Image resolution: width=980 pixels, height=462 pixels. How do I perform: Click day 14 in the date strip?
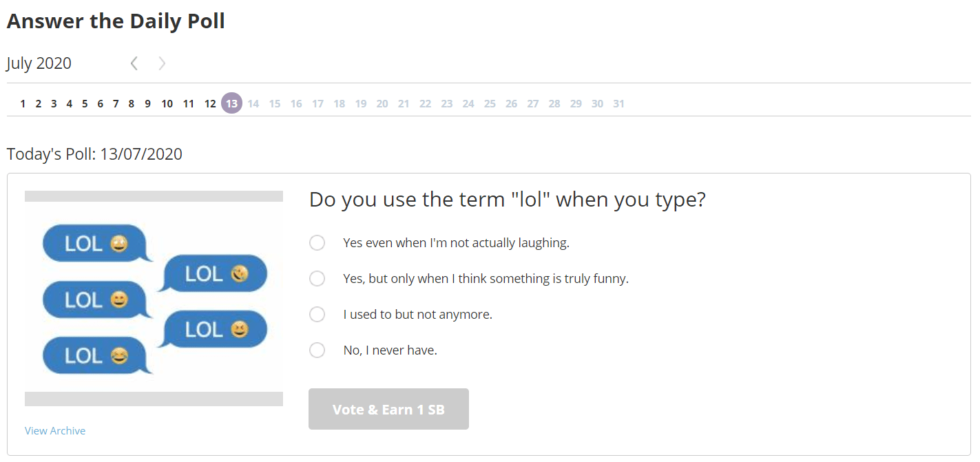[253, 104]
